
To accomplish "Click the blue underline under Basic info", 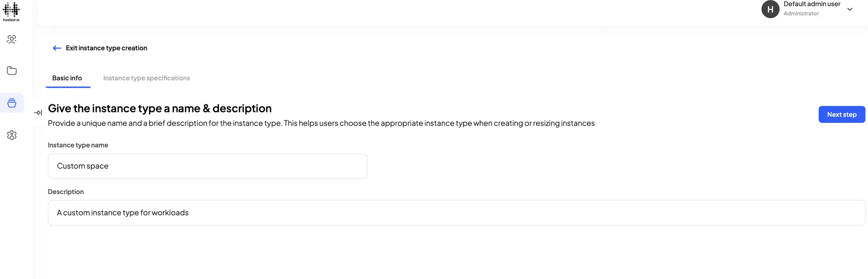I will coord(67,88).
